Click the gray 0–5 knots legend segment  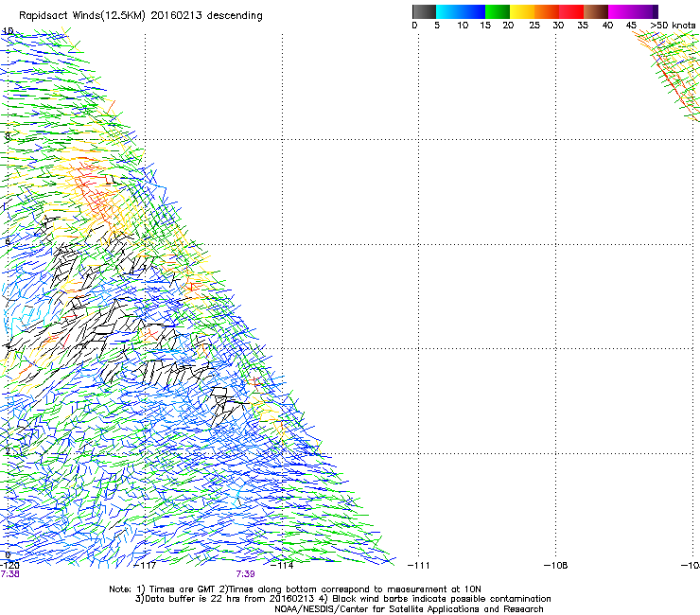[x=424, y=11]
